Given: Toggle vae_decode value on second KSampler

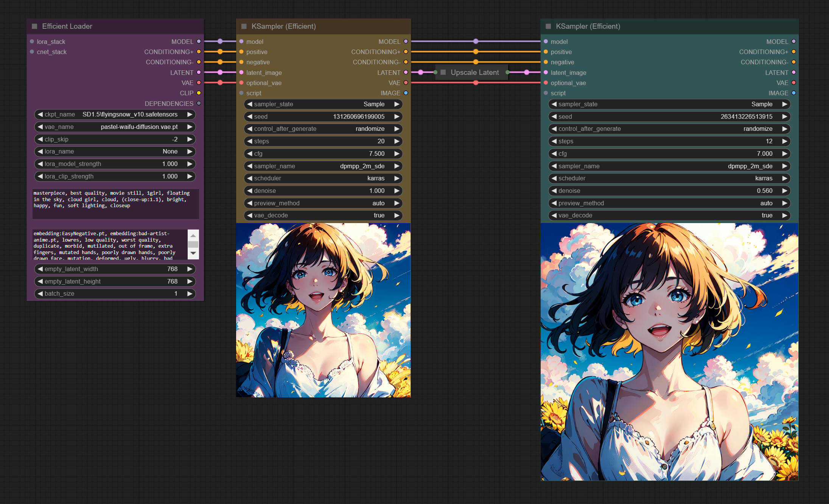Looking at the screenshot, I should pos(669,215).
